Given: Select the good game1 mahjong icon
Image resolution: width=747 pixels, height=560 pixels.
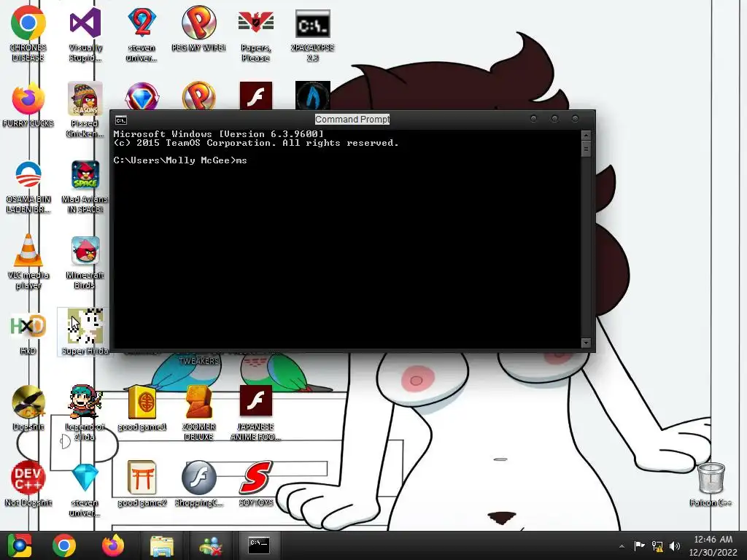Looking at the screenshot, I should click(x=142, y=408).
